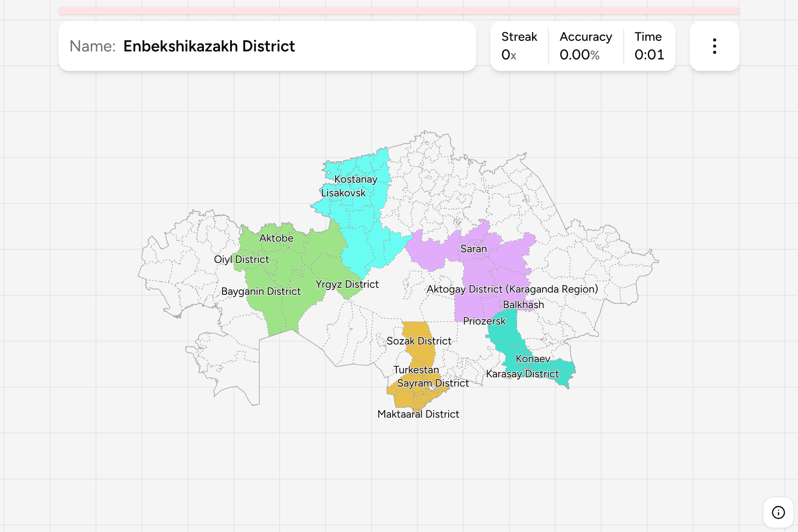The image size is (798, 532).
Task: Click the pink progress bar at top
Action: (399, 11)
